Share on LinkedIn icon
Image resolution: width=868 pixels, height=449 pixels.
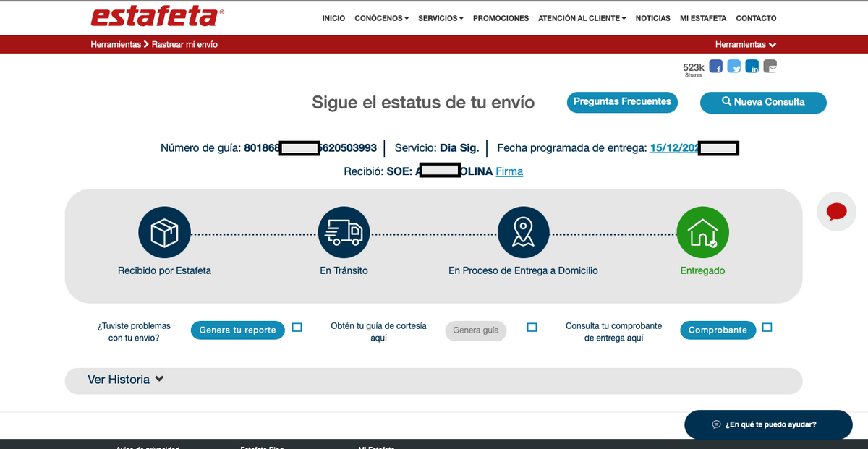point(752,66)
